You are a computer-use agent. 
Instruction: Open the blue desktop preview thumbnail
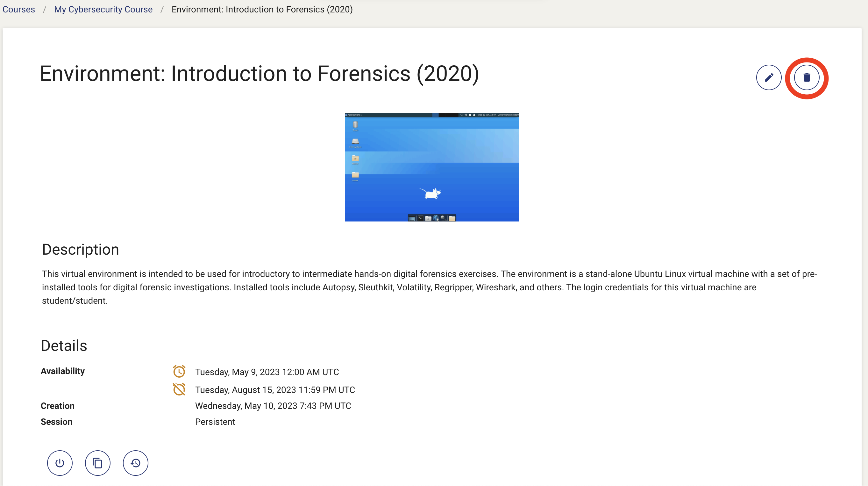(432, 167)
